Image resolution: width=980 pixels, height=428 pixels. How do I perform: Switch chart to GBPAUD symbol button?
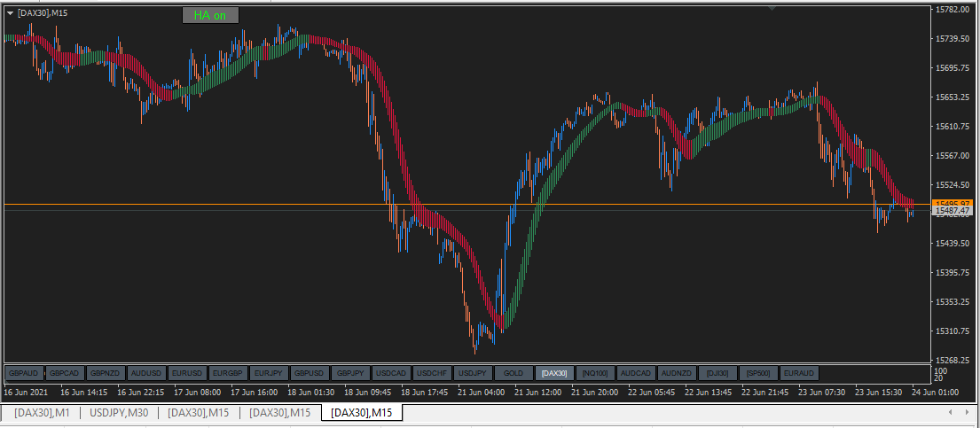tap(24, 374)
